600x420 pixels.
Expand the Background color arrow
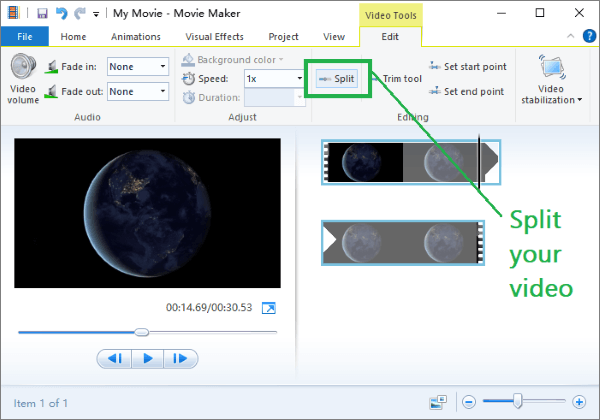281,59
